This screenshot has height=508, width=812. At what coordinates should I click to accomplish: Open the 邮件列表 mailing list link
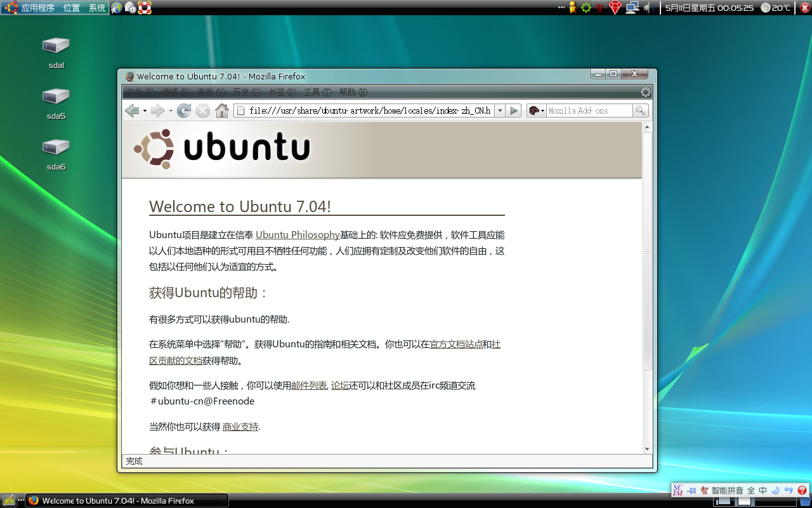(309, 385)
